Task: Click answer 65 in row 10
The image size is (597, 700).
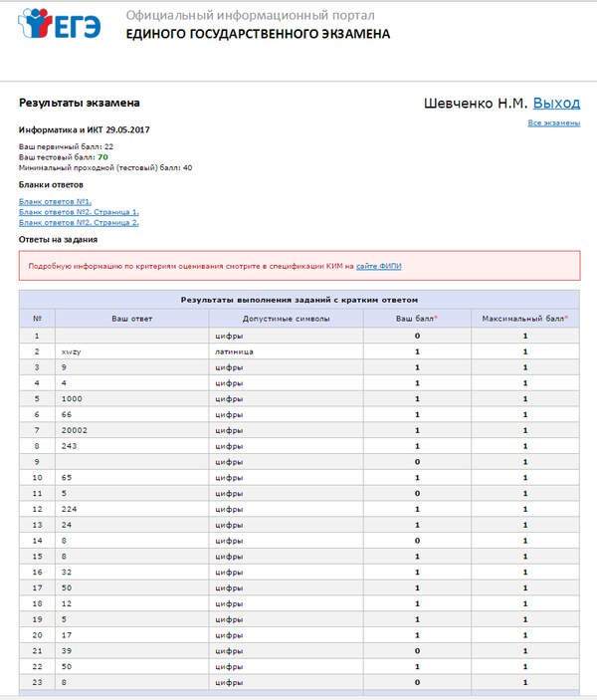Action: (67, 478)
